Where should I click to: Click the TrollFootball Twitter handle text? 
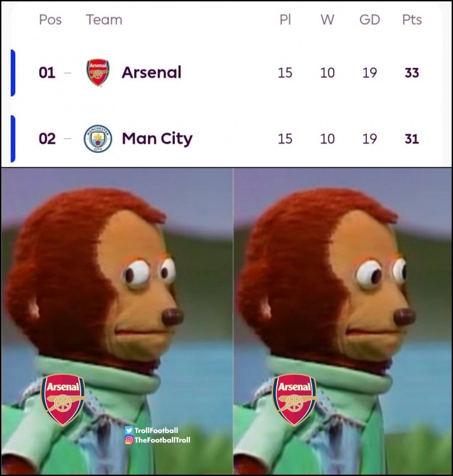click(156, 430)
